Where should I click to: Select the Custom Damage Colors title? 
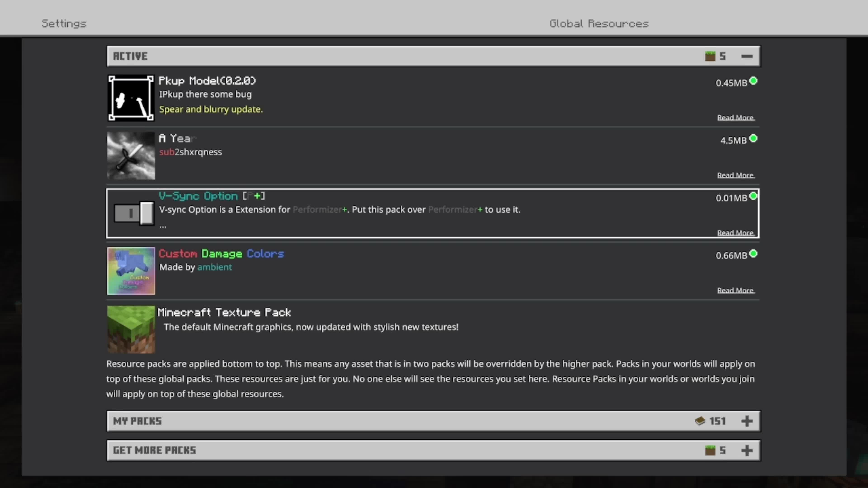click(221, 253)
